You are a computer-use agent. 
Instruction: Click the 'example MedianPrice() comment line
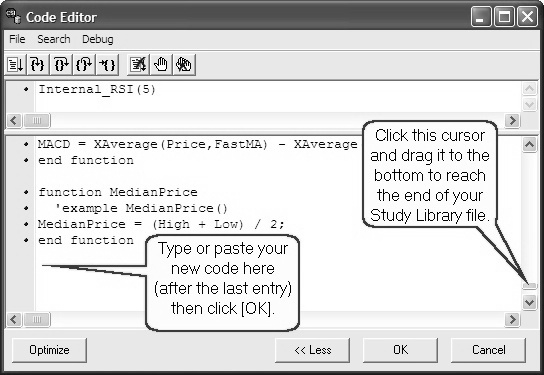pyautogui.click(x=141, y=208)
